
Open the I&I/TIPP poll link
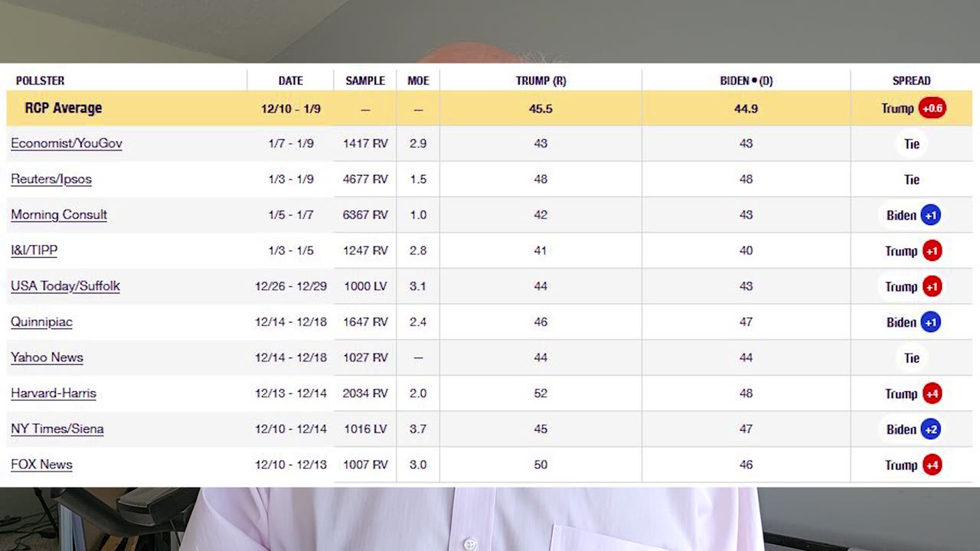tap(34, 250)
